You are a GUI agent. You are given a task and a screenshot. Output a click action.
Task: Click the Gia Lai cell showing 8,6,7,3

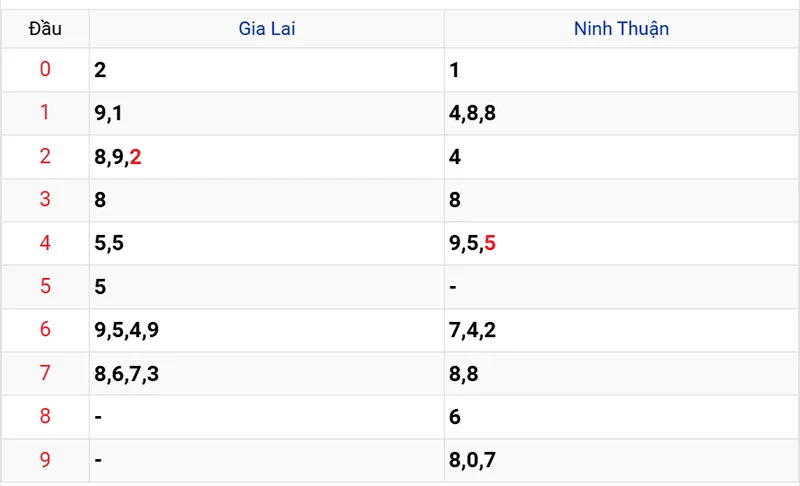coord(267,373)
